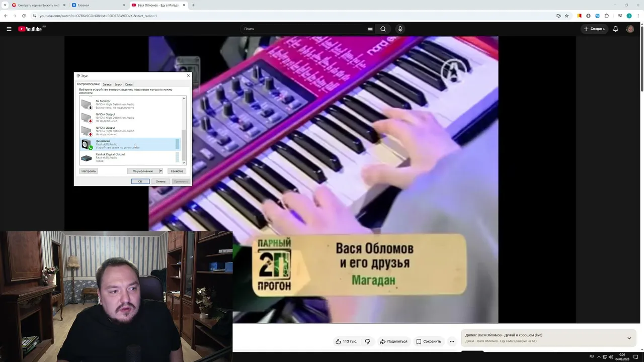Open the YouTube account avatar menu
This screenshot has width=644, height=362.
click(x=630, y=29)
